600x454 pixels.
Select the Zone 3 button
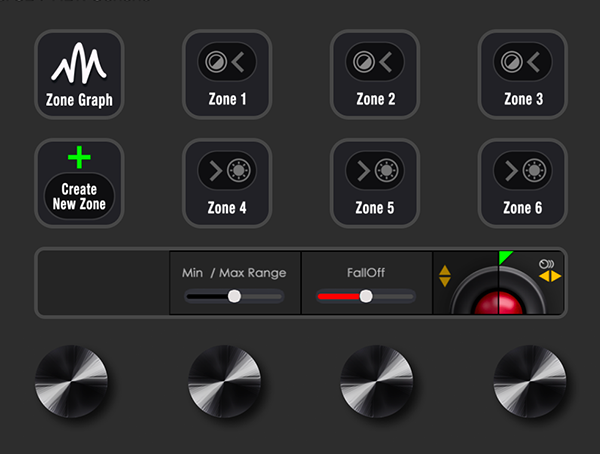523,74
